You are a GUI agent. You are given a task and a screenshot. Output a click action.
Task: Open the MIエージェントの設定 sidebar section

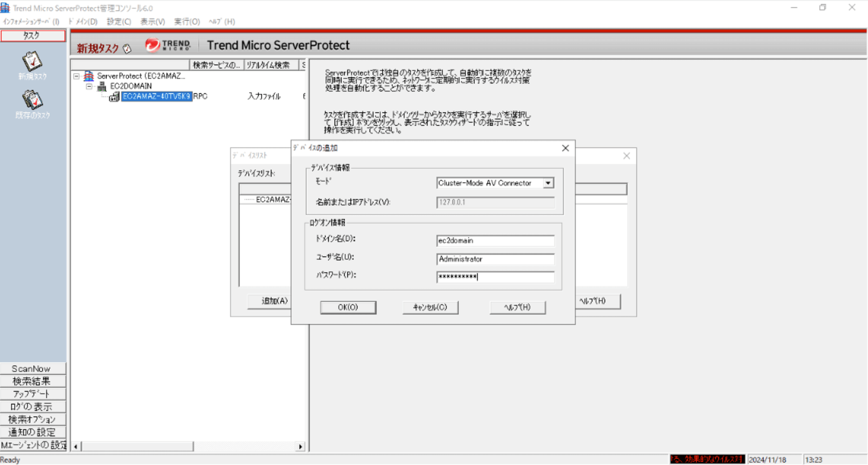click(x=33, y=445)
